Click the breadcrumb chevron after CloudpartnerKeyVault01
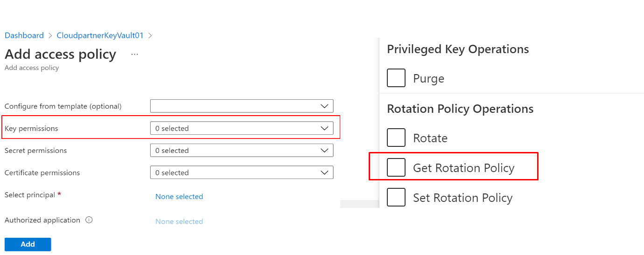The image size is (644, 255). [x=150, y=36]
